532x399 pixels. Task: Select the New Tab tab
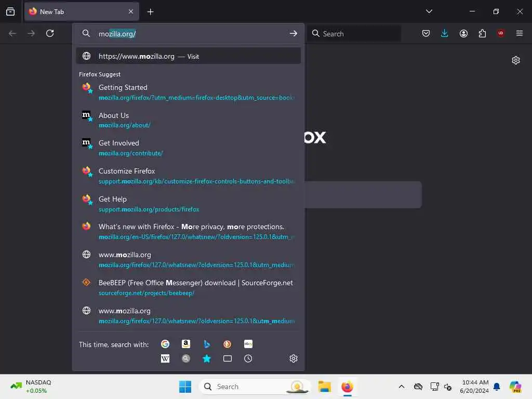tap(82, 11)
